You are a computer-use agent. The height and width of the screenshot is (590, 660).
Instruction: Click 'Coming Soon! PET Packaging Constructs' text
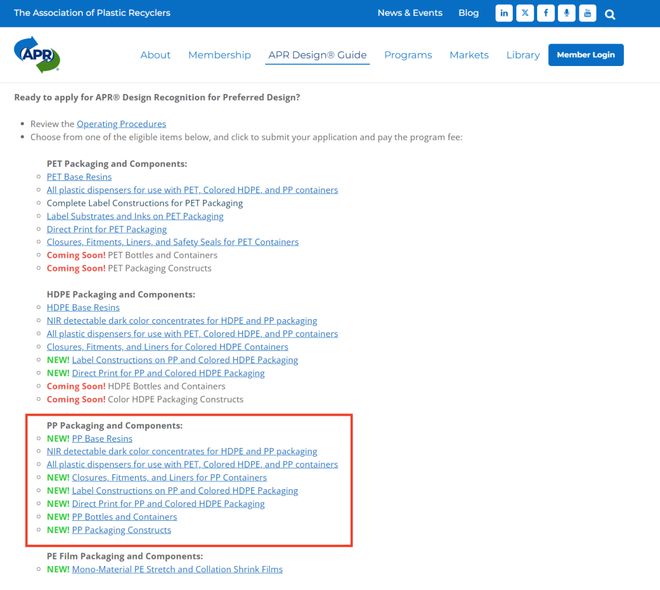tap(129, 268)
